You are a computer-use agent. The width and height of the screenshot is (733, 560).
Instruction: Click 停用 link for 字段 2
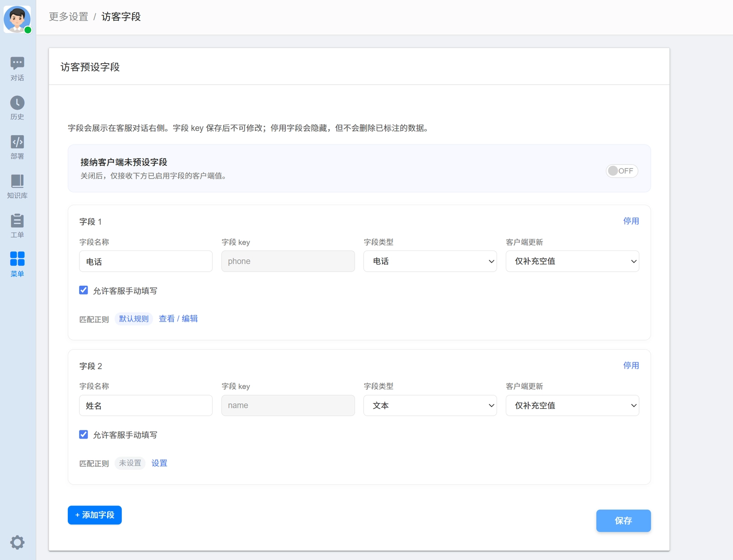point(631,365)
